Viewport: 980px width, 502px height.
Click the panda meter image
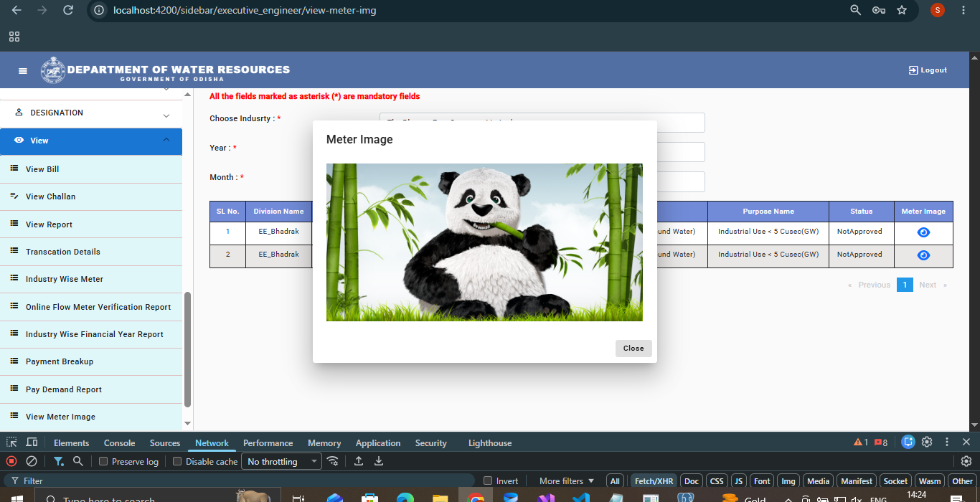(x=484, y=242)
